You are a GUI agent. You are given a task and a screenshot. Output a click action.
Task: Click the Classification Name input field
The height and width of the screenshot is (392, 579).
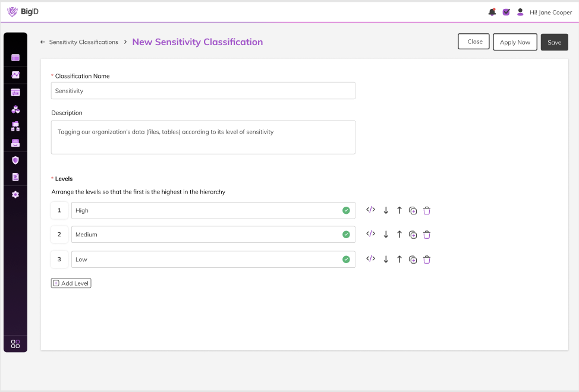(x=203, y=91)
